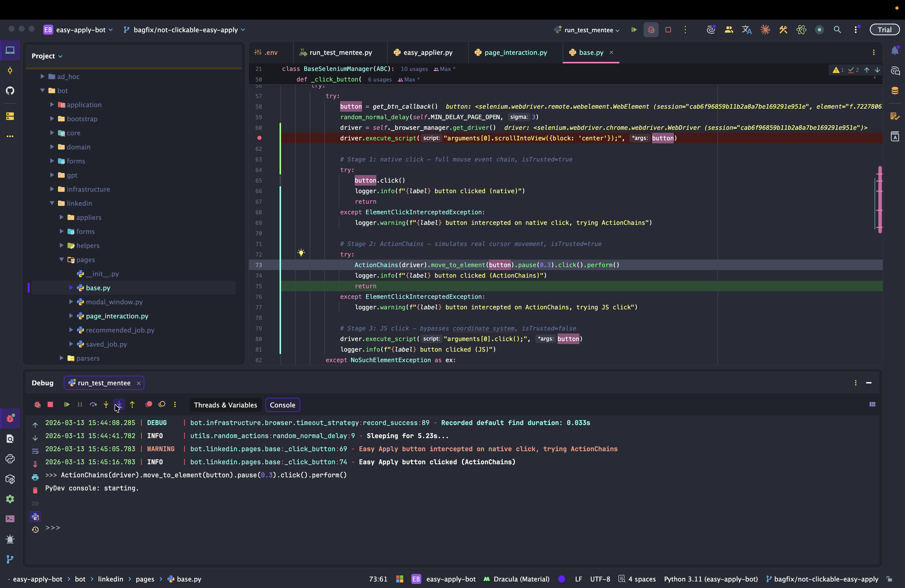Toggle Mute Breakpoints in debug toolbar
905x588 pixels.
(162, 404)
